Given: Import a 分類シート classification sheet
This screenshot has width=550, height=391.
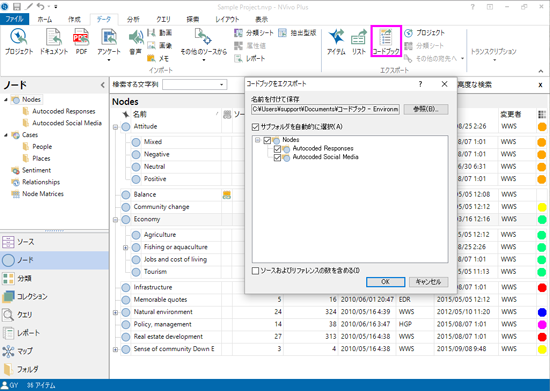Looking at the screenshot, I should tap(253, 33).
